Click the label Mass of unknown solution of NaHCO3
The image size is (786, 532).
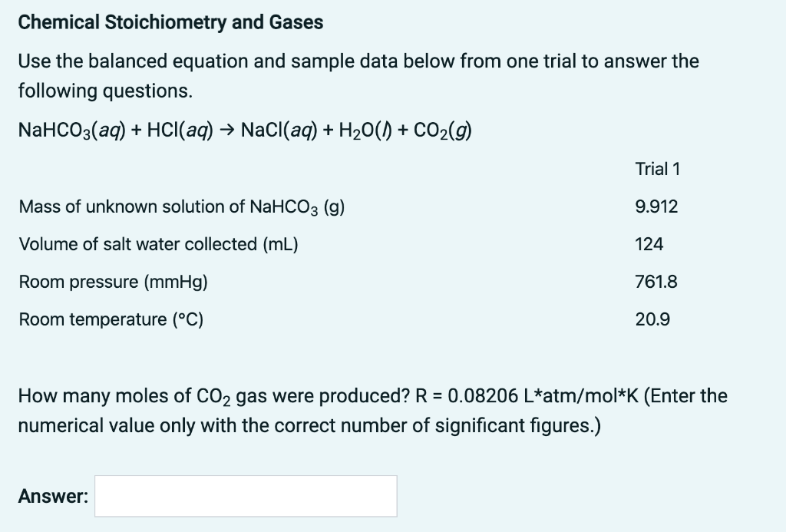coord(181,206)
